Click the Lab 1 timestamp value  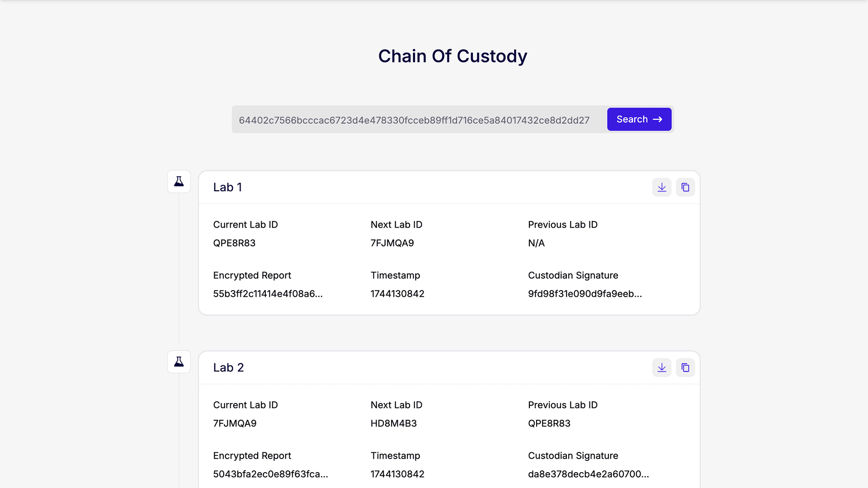(397, 294)
